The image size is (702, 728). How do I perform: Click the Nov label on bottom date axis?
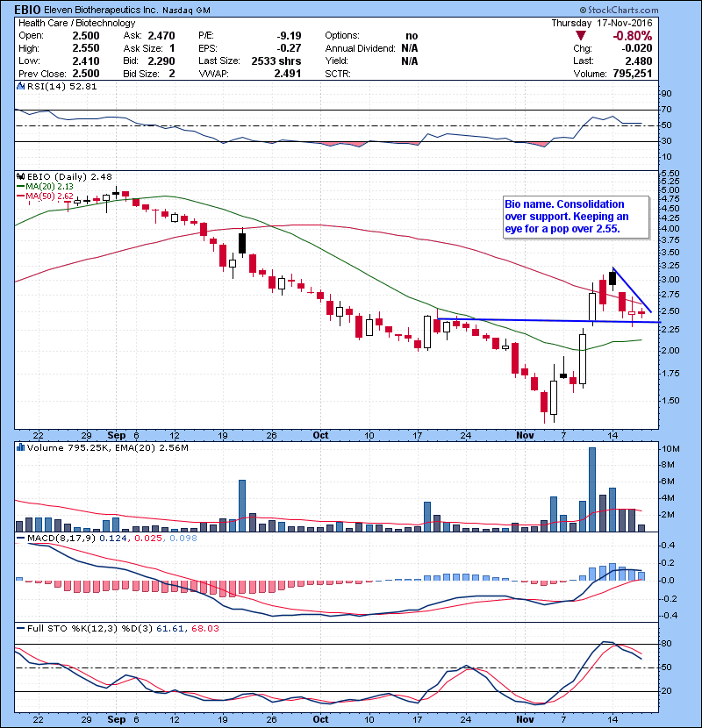tap(525, 719)
